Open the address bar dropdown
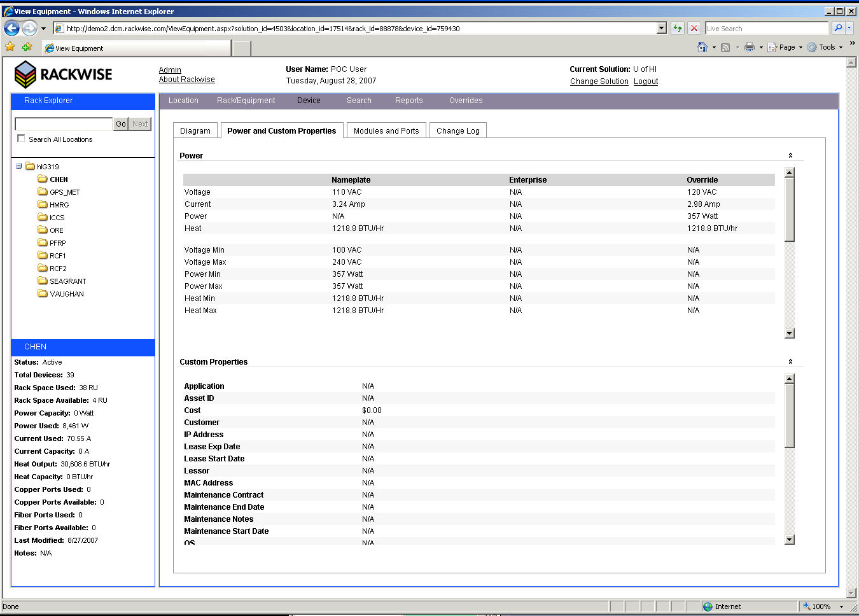Screen dimensions: 859x616 pyautogui.click(x=662, y=28)
